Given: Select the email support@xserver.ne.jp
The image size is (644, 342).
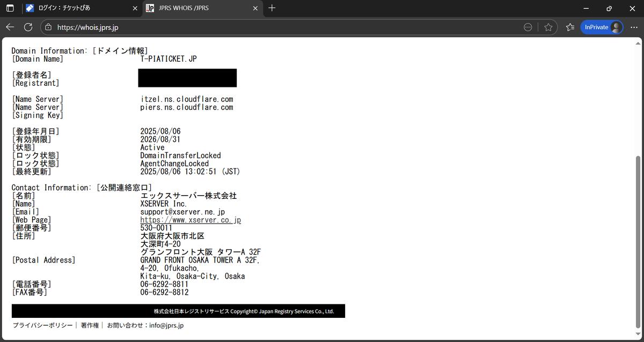Looking at the screenshot, I should pyautogui.click(x=182, y=212).
